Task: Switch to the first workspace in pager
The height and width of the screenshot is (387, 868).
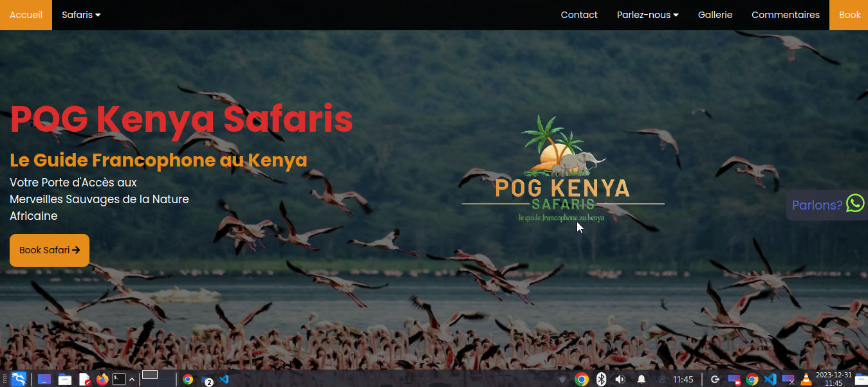Action: coord(150,375)
